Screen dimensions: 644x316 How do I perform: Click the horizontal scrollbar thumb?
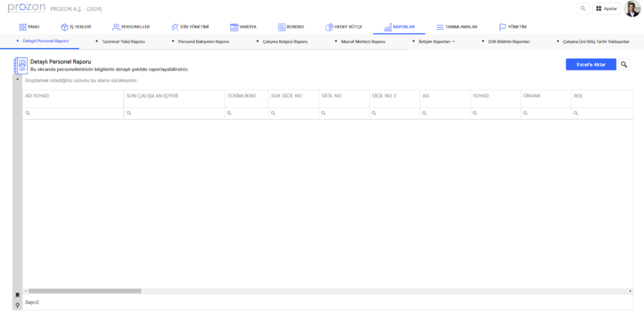(x=85, y=291)
